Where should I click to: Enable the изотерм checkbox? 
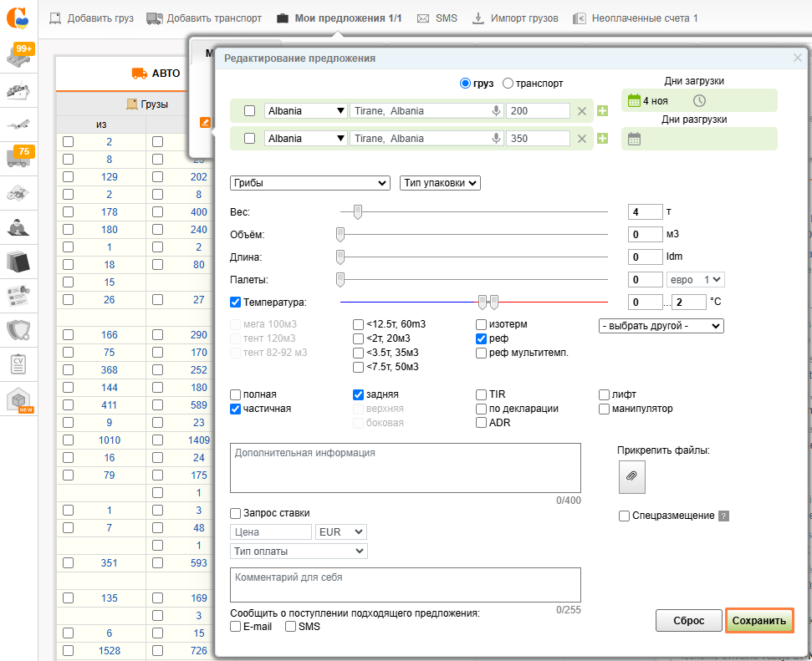(x=482, y=324)
